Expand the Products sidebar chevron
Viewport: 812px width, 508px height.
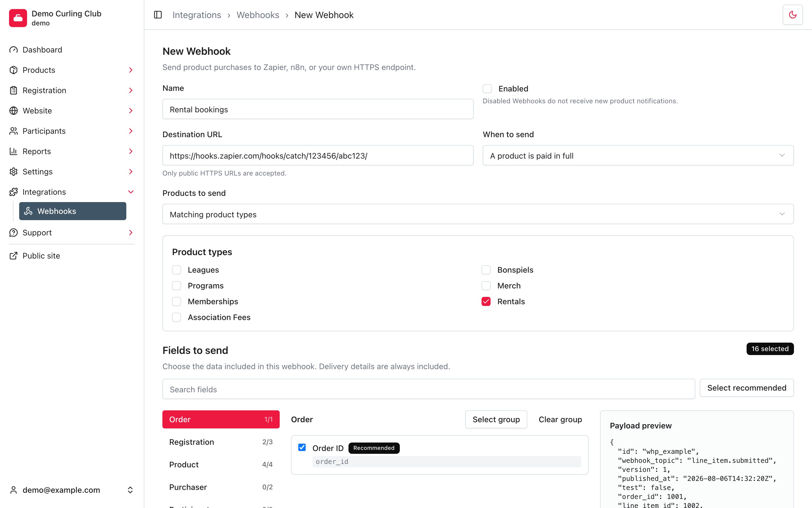point(131,70)
